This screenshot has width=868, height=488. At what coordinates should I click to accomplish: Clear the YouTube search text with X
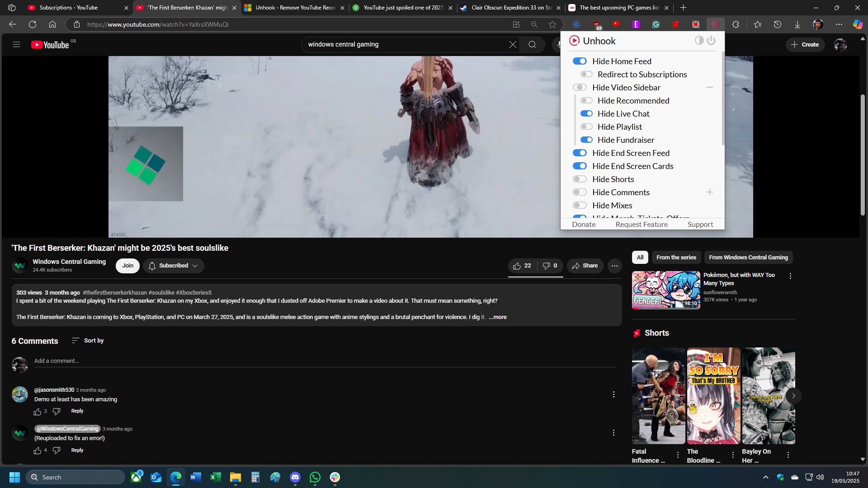(513, 44)
